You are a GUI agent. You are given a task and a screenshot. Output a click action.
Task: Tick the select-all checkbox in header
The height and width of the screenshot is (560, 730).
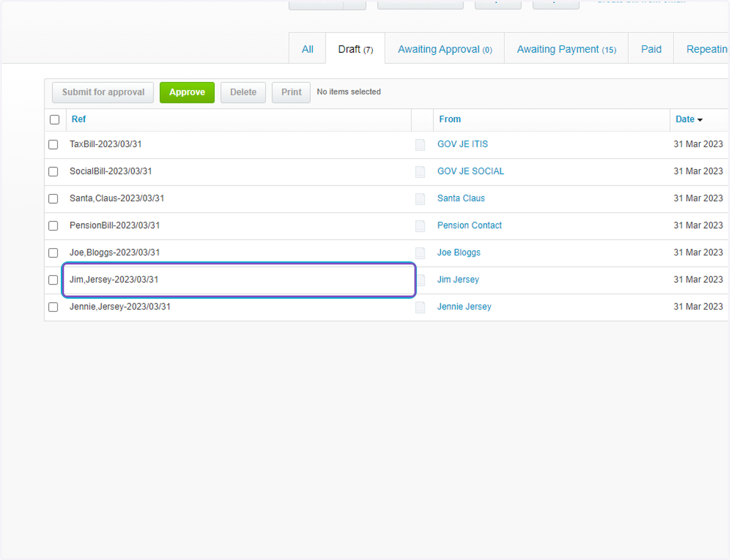pos(55,120)
